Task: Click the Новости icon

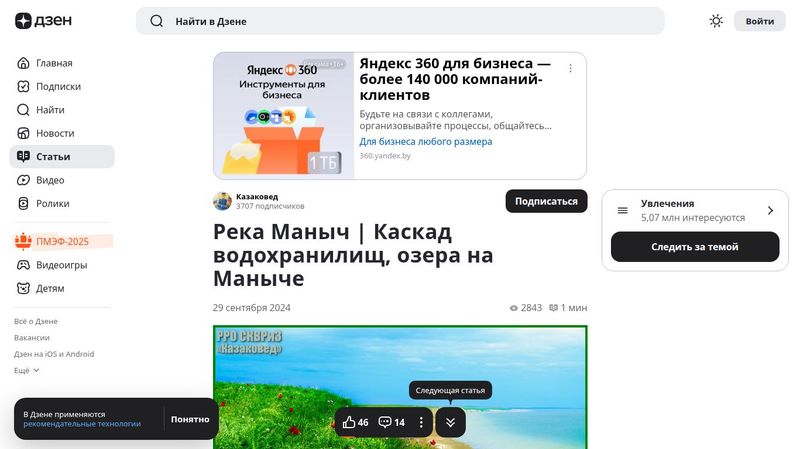Action: [x=23, y=133]
